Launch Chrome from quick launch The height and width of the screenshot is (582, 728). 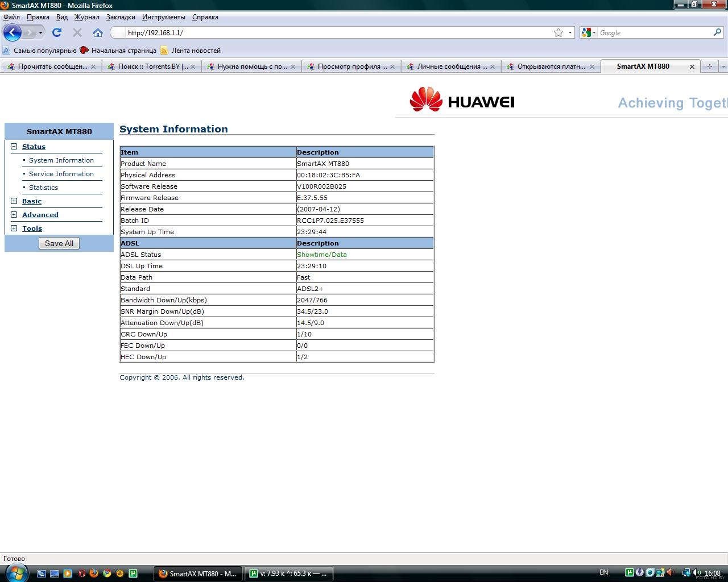point(107,573)
